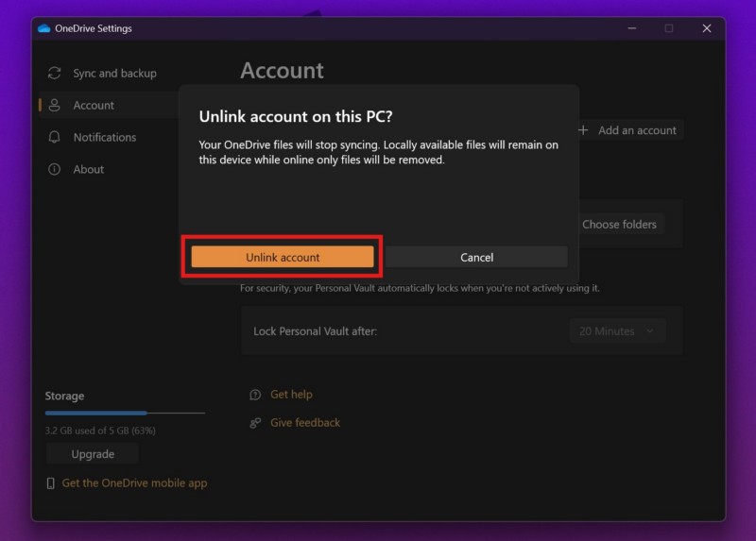The height and width of the screenshot is (541, 756).
Task: Click the Account person icon
Action: coord(55,105)
